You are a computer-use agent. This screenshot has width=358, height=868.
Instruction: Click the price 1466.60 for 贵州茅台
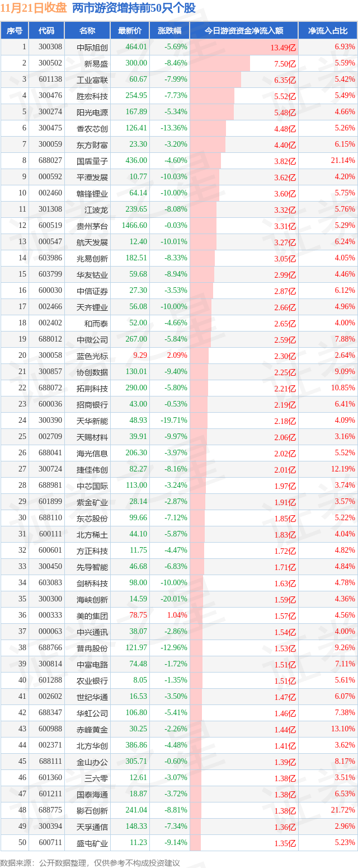[133, 226]
